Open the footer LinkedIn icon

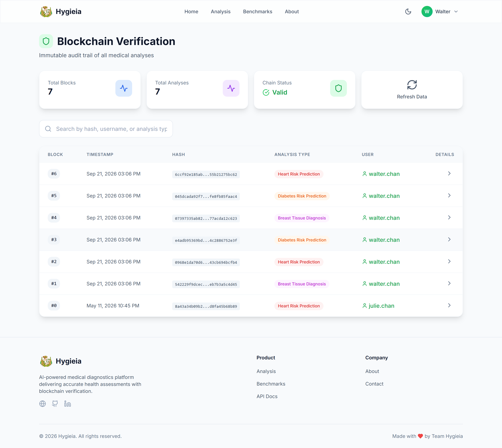[x=67, y=404]
